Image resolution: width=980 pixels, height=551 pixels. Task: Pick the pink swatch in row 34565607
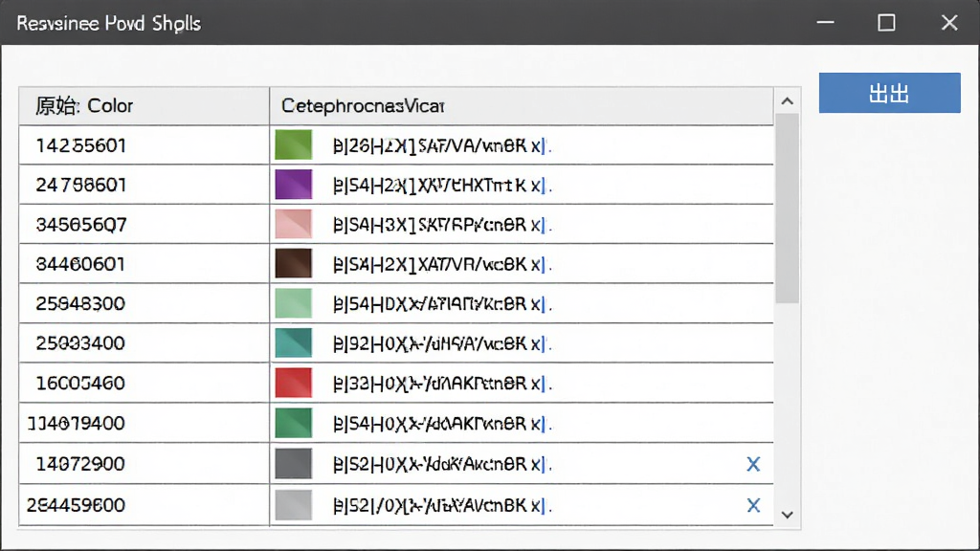pos(293,224)
